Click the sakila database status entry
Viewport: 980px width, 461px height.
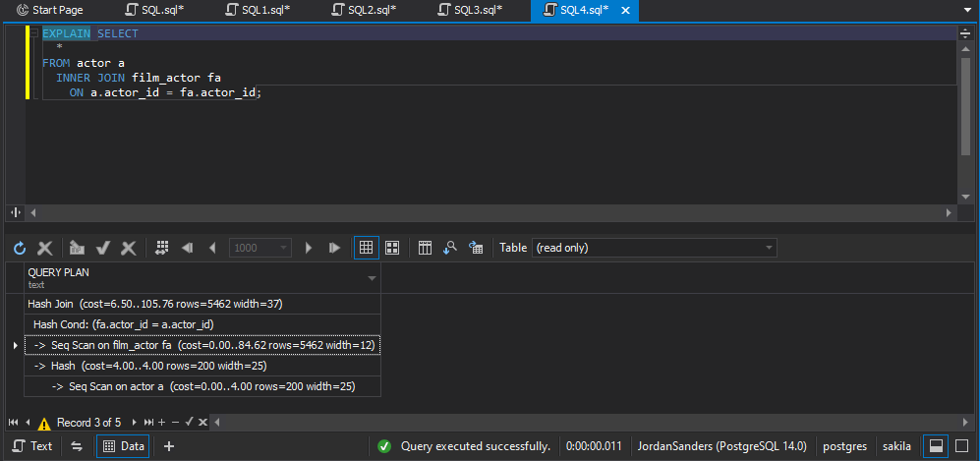[x=896, y=446]
